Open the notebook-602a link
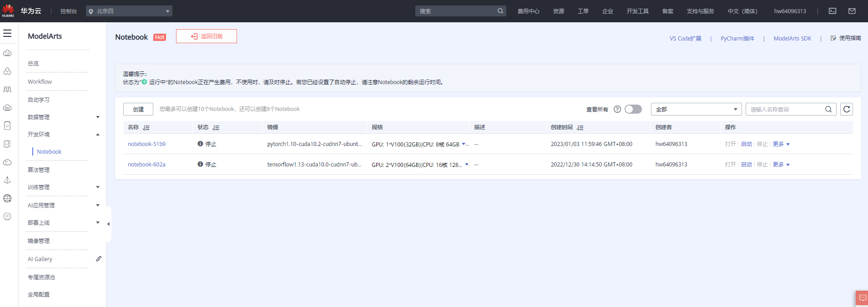The width and height of the screenshot is (868, 307). pos(146,165)
